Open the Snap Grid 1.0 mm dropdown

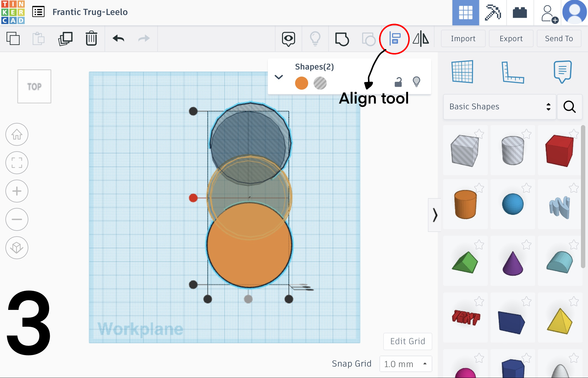point(405,364)
